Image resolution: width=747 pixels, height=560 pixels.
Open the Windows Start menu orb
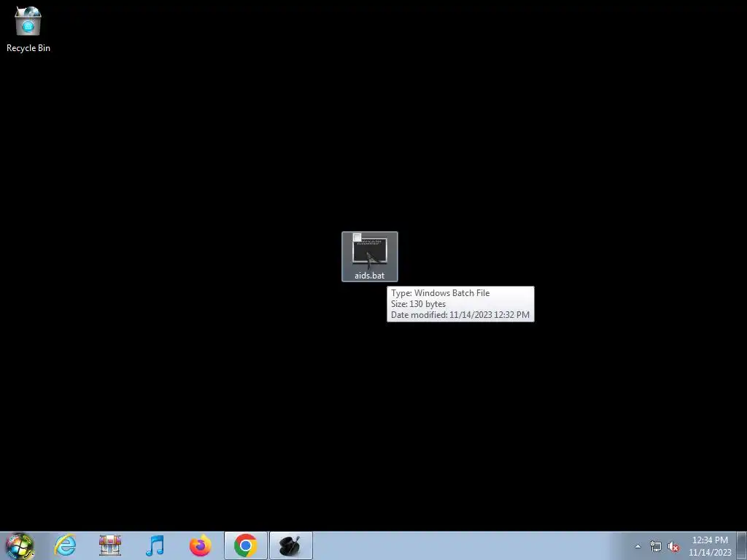point(20,545)
